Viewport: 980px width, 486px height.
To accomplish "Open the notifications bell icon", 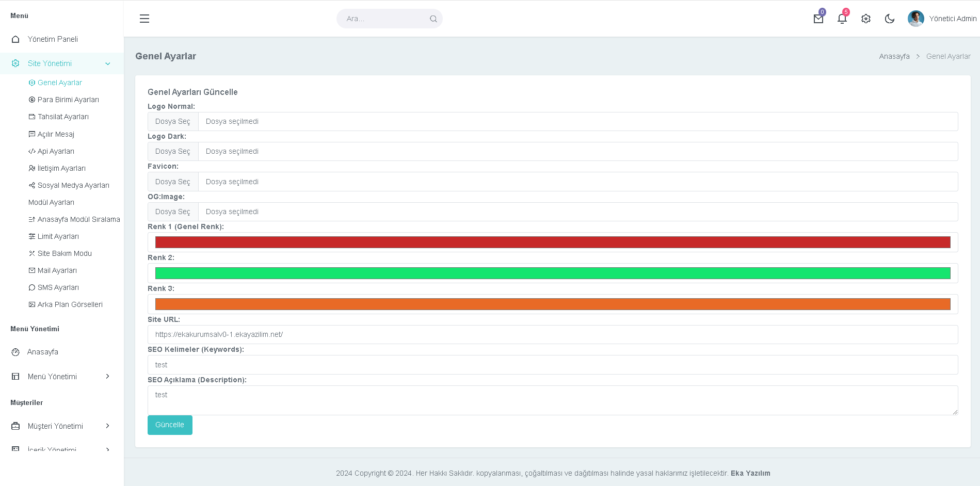I will (842, 19).
